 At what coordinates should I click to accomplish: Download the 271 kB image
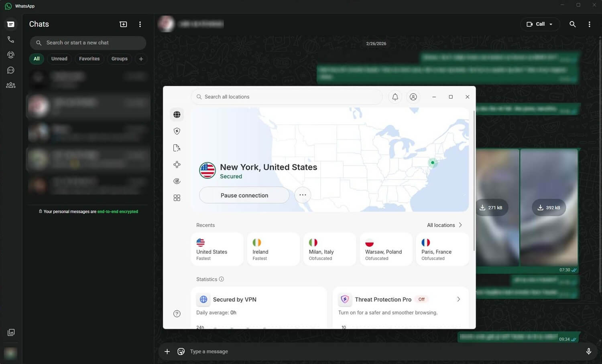[x=491, y=208]
